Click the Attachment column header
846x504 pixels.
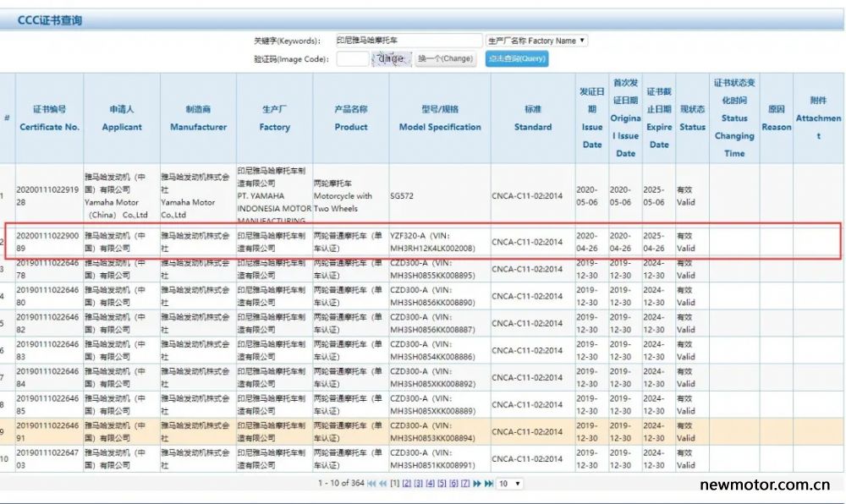(x=818, y=118)
